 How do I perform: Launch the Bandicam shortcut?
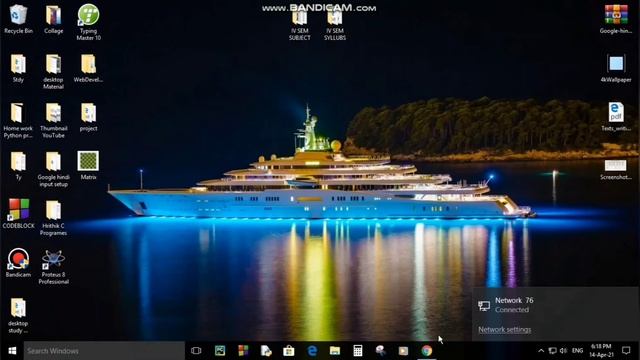click(x=18, y=263)
